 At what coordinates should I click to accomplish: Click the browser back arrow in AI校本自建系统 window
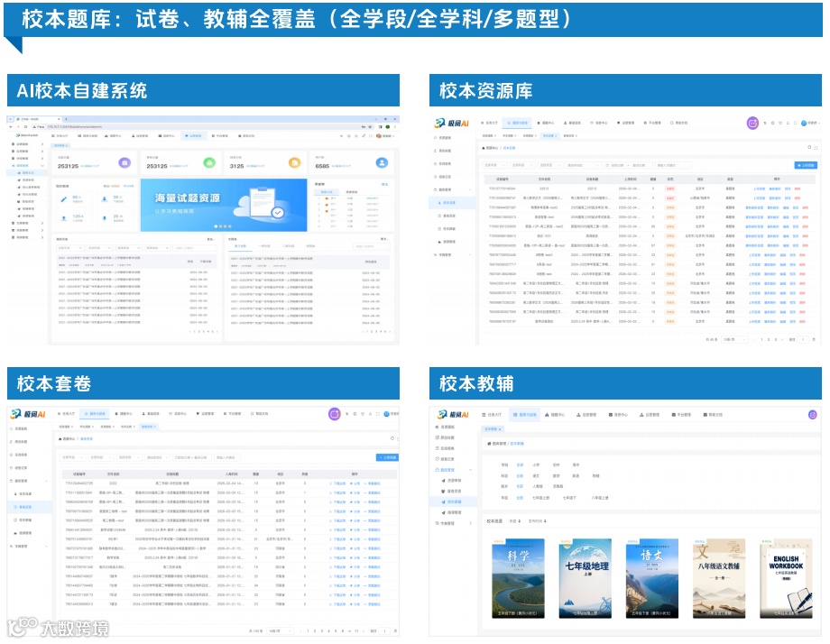pos(12,127)
